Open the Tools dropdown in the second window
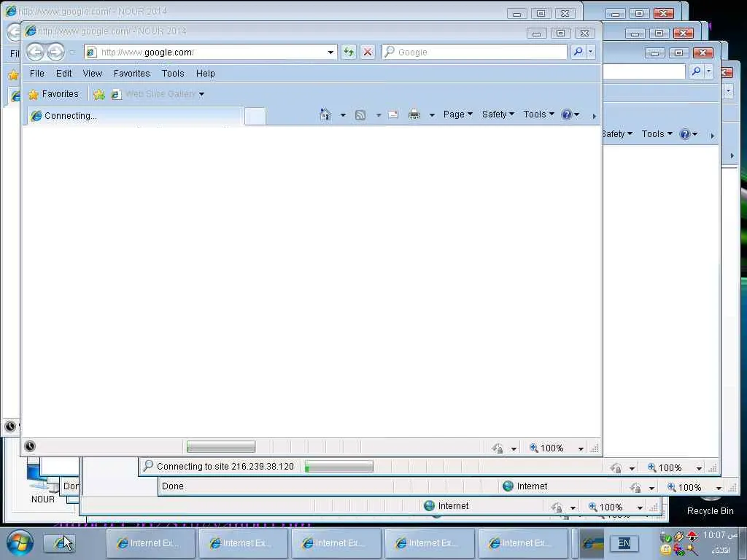The image size is (747, 560). 657,134
